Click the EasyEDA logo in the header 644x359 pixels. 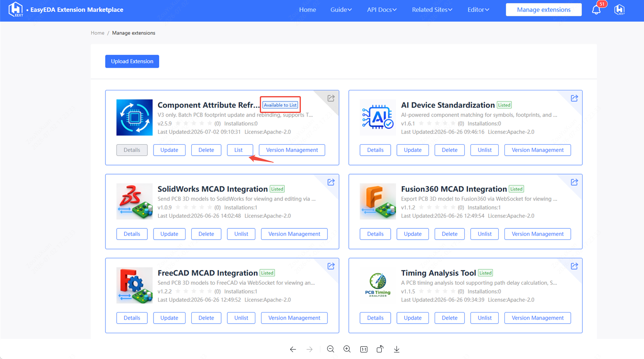[16, 9]
